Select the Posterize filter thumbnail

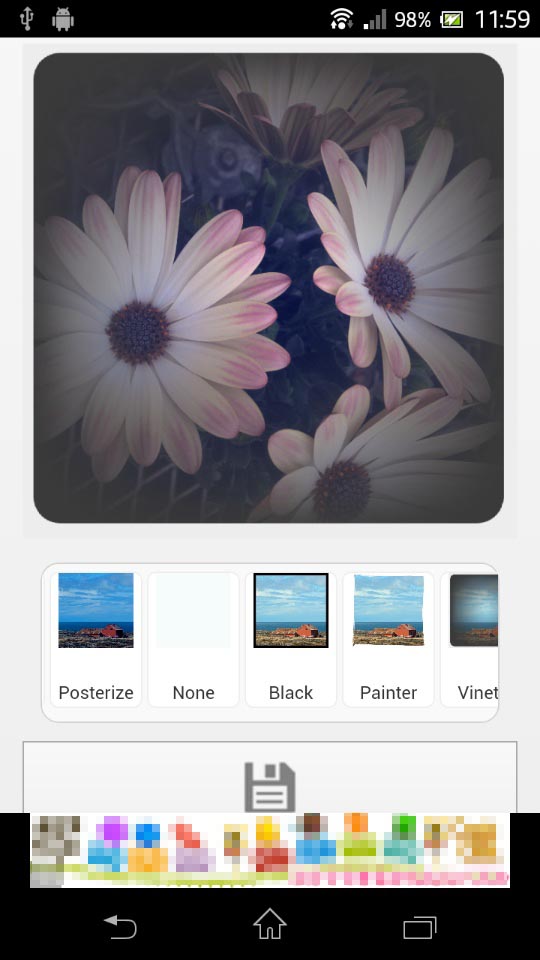click(x=96, y=610)
